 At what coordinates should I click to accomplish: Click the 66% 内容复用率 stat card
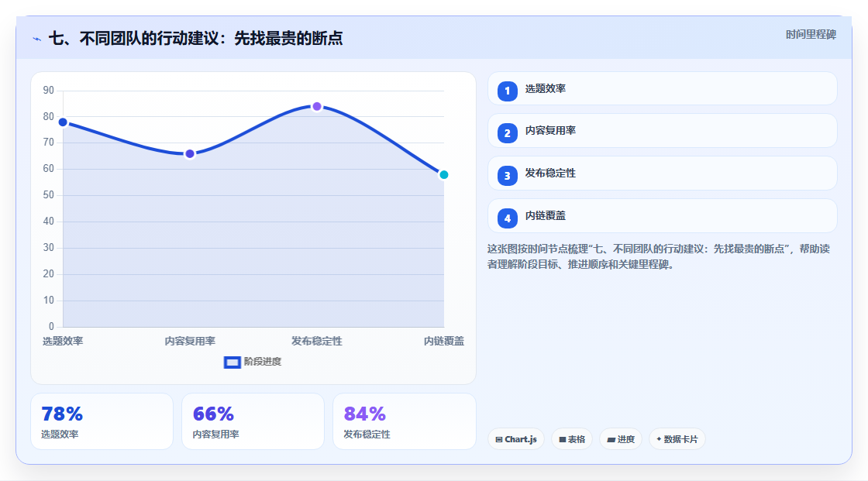click(253, 422)
